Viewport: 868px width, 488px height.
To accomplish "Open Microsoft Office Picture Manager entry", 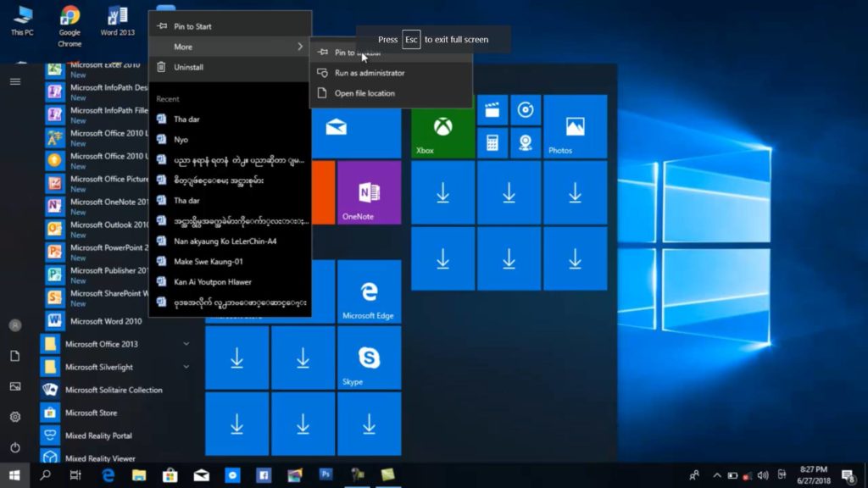I will [x=97, y=183].
